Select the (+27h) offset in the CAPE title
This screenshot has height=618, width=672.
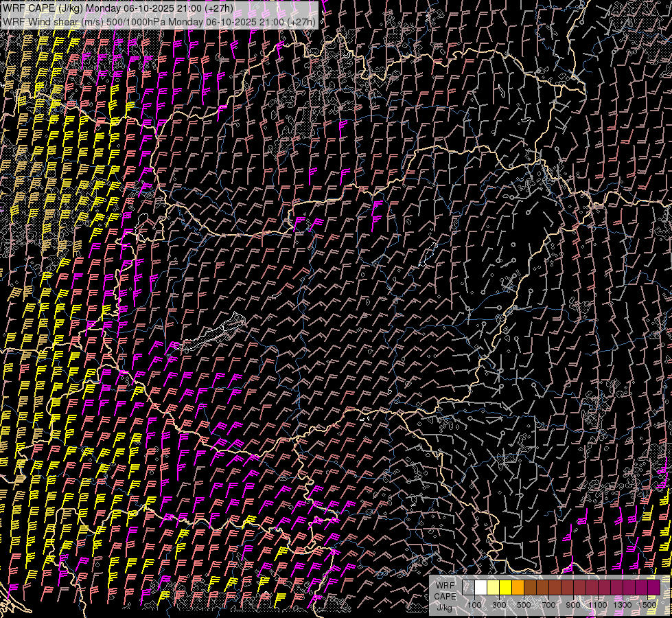(x=218, y=8)
